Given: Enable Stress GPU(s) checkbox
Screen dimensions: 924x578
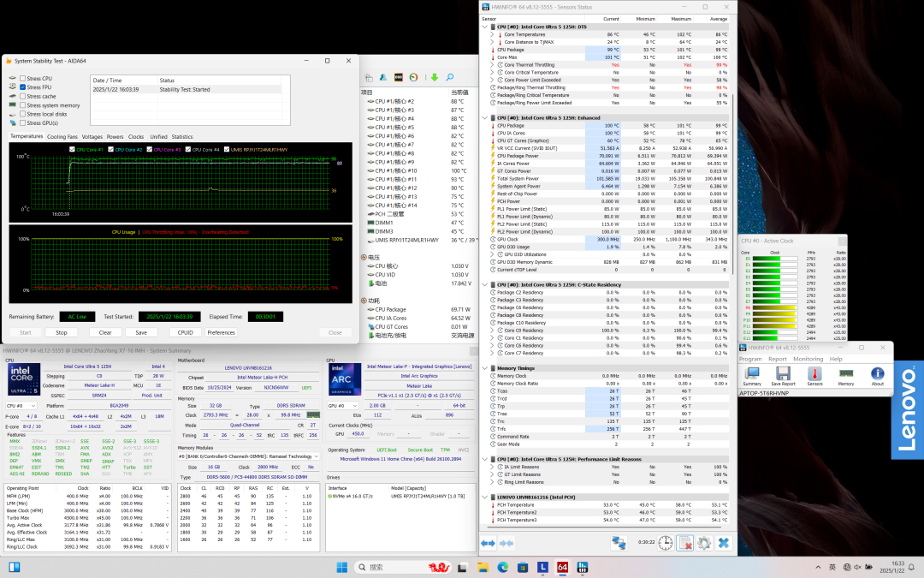Looking at the screenshot, I should coord(23,122).
